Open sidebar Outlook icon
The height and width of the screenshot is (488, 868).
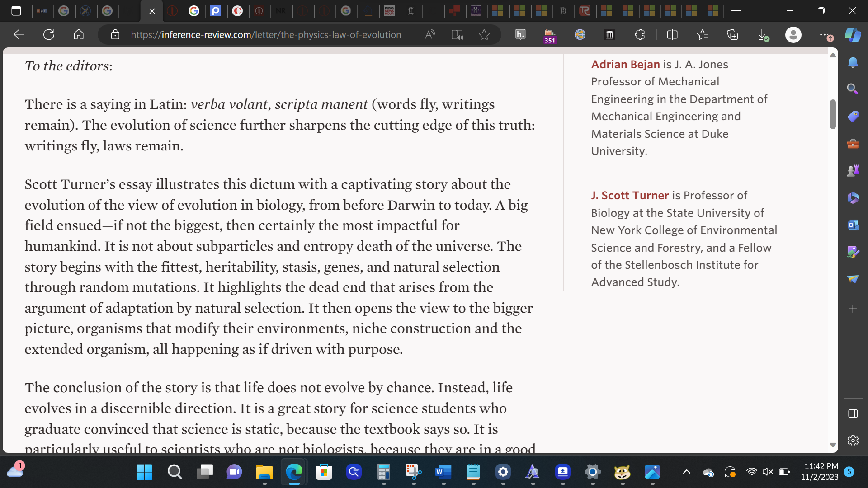coord(853,225)
